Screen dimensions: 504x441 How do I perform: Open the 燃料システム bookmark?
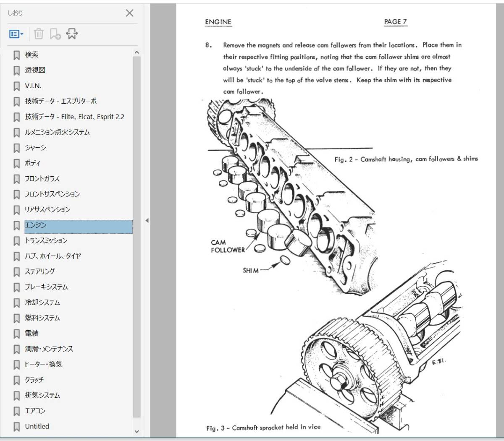point(42,318)
